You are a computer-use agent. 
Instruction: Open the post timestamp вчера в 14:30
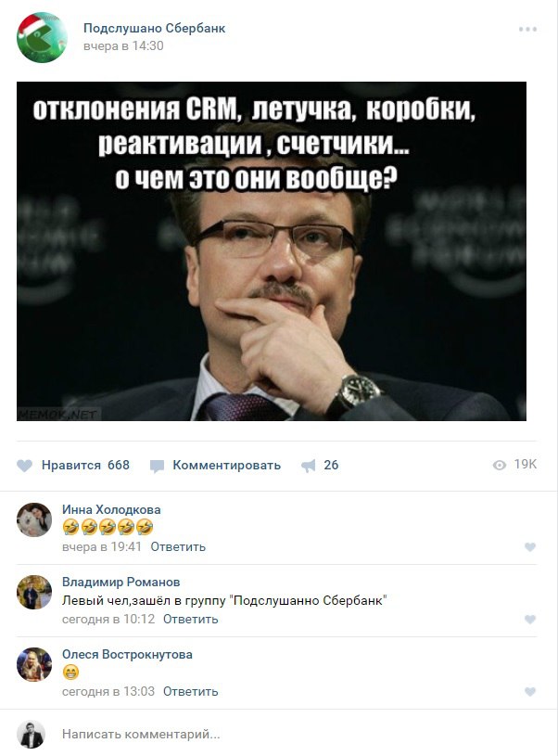123,45
